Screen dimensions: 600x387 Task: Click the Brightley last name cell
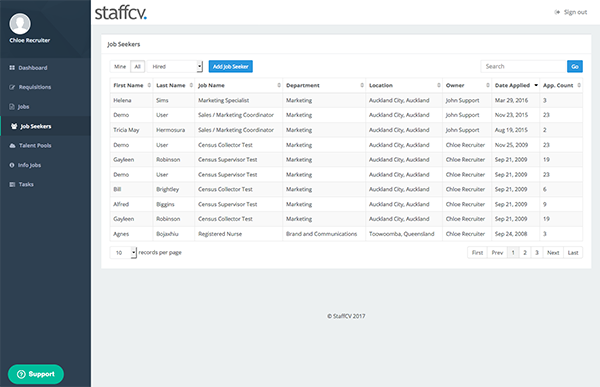click(174, 189)
